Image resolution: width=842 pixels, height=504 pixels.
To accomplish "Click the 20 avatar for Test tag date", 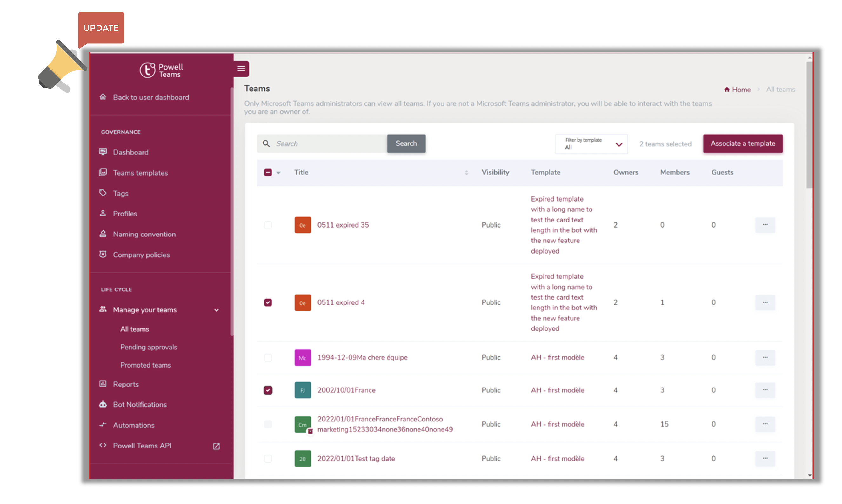I will 302,459.
